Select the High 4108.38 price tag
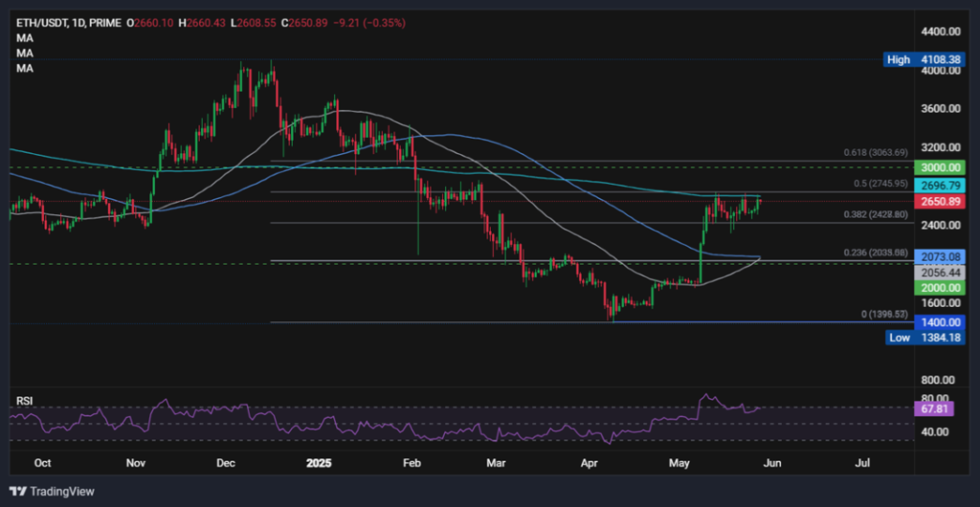This screenshot has width=980, height=507. point(923,60)
